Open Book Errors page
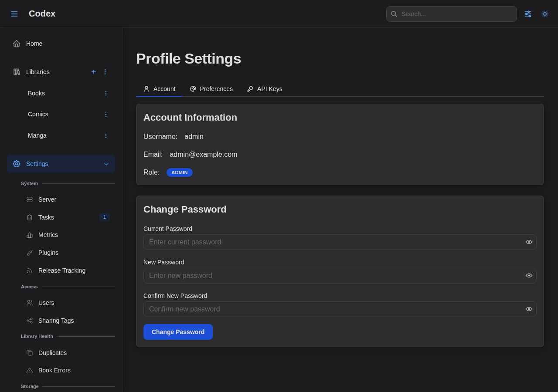The width and height of the screenshot is (558, 392). [x=68, y=370]
